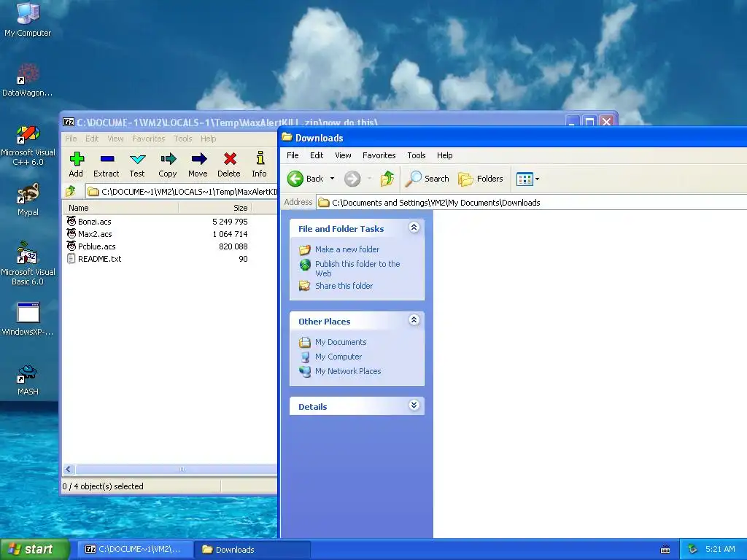The image size is (747, 560).
Task: Collapse the Other Places panel
Action: [414, 320]
